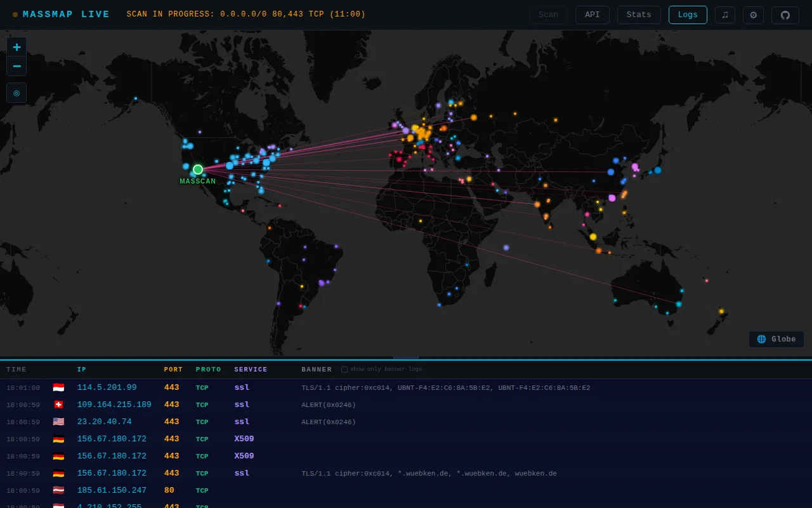The width and height of the screenshot is (812, 508).
Task: Select the Logs tab
Action: pyautogui.click(x=688, y=15)
